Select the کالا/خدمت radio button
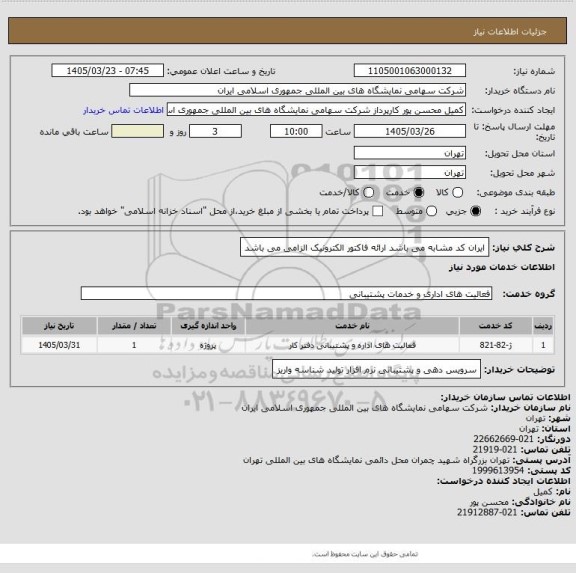The height and width of the screenshot is (573, 576). click(368, 192)
